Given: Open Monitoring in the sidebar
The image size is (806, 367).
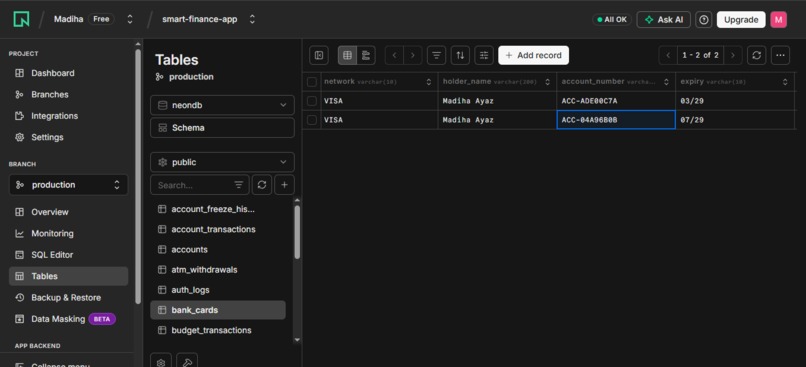Looking at the screenshot, I should click(x=68, y=233).
